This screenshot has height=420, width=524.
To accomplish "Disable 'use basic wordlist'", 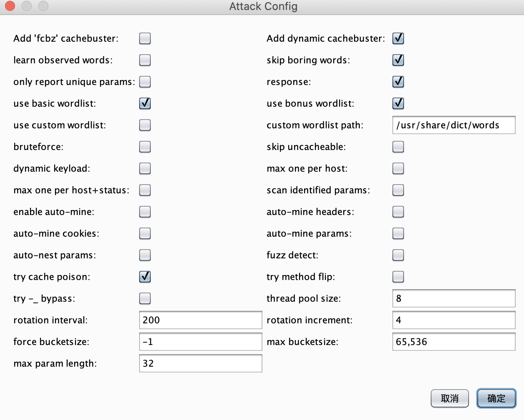I will [x=145, y=103].
